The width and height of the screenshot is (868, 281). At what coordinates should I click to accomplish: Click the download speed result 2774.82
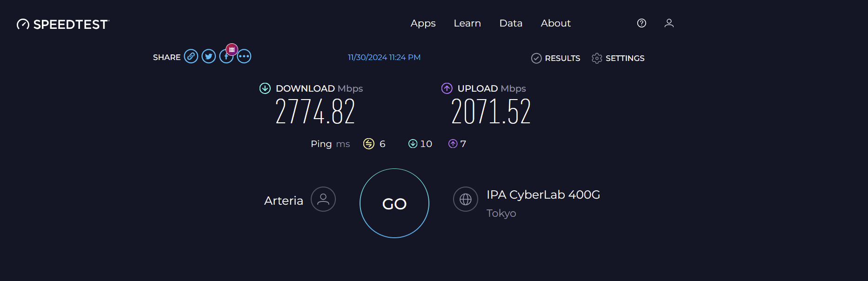tap(315, 112)
